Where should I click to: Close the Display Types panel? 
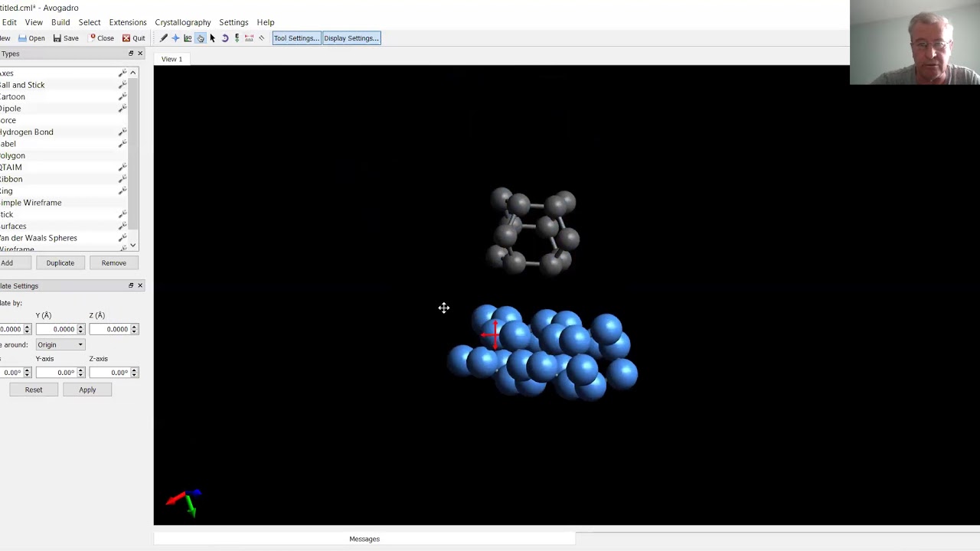[140, 54]
